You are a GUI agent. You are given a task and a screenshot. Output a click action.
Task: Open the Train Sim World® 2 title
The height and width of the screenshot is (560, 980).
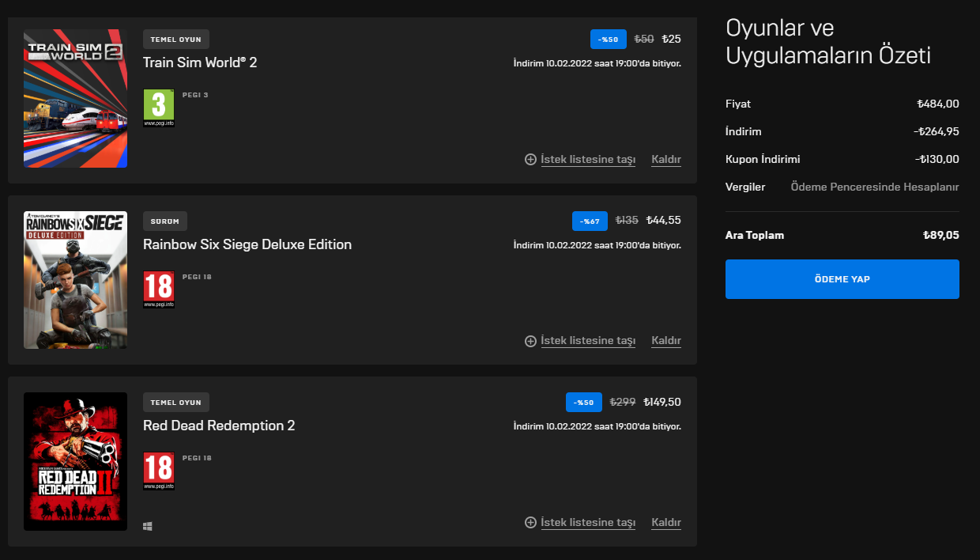(x=200, y=62)
